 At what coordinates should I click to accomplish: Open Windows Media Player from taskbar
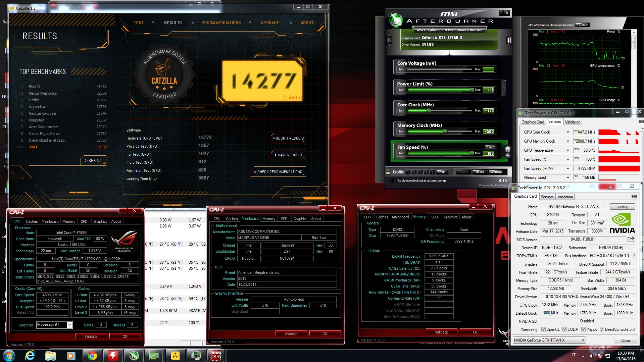(71, 355)
